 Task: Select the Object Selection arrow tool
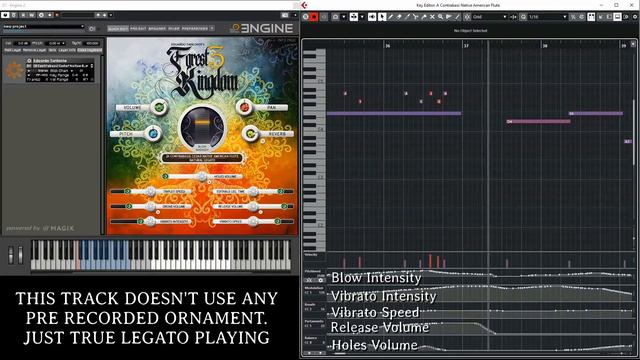(382, 17)
